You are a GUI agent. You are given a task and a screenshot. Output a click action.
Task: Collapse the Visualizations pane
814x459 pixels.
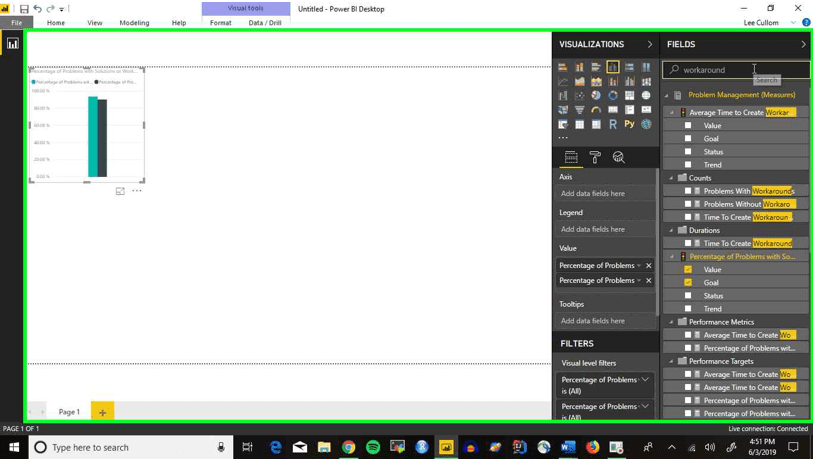(x=649, y=44)
